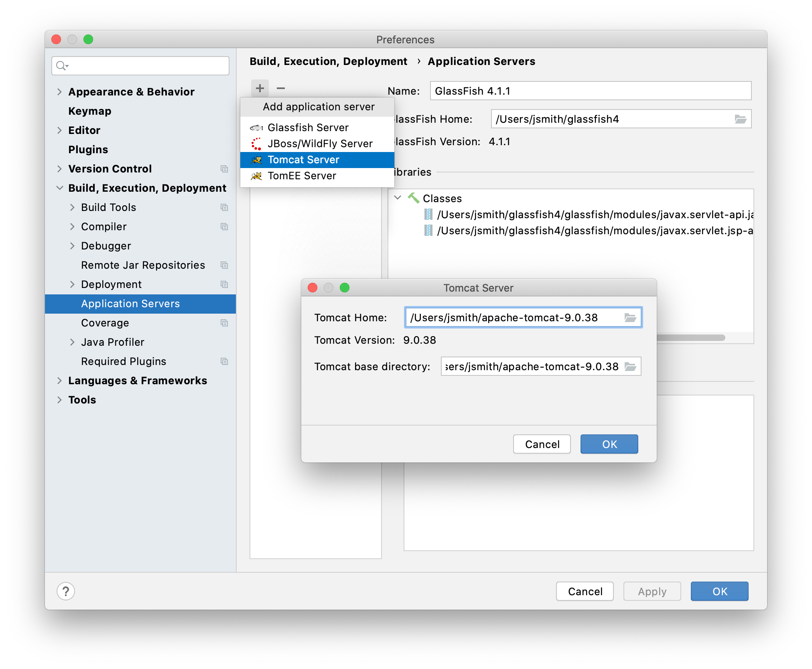Click the folder browse icon for Tomcat base directory
812x669 pixels.
click(x=631, y=366)
